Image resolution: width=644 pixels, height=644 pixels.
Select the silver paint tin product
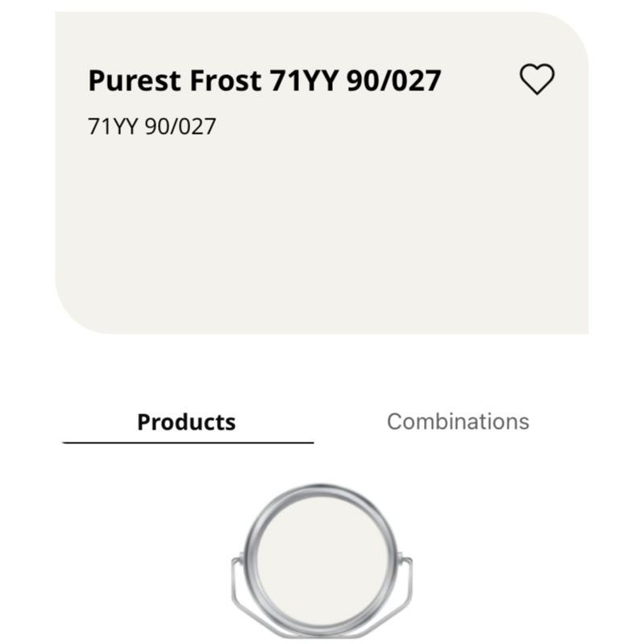click(x=322, y=556)
